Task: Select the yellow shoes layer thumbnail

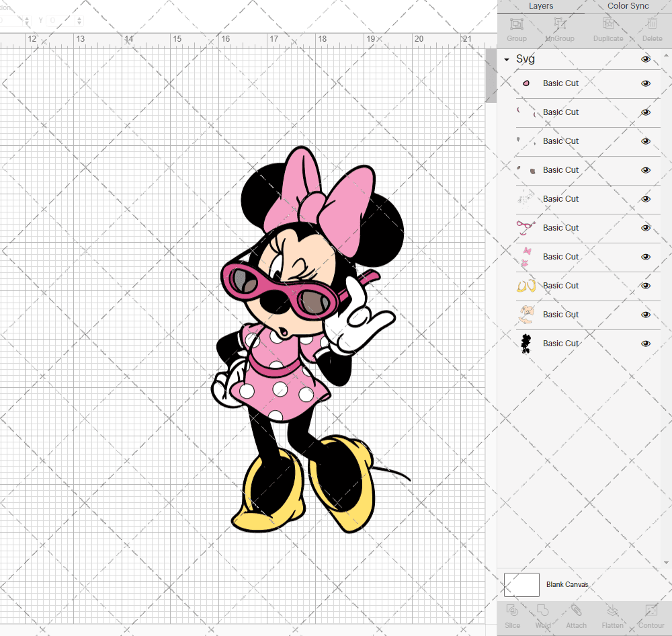Action: tap(526, 286)
